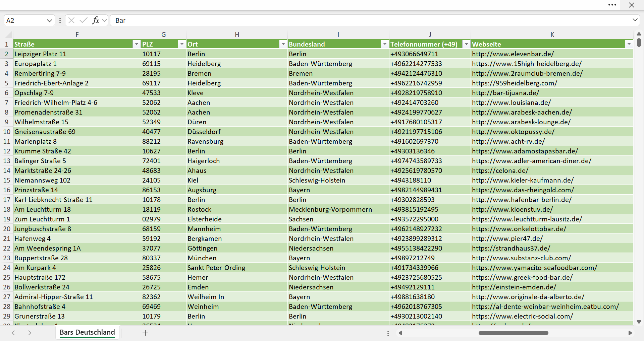The height and width of the screenshot is (341, 644).
Task: Open the three-dot more options menu
Action: [612, 5]
